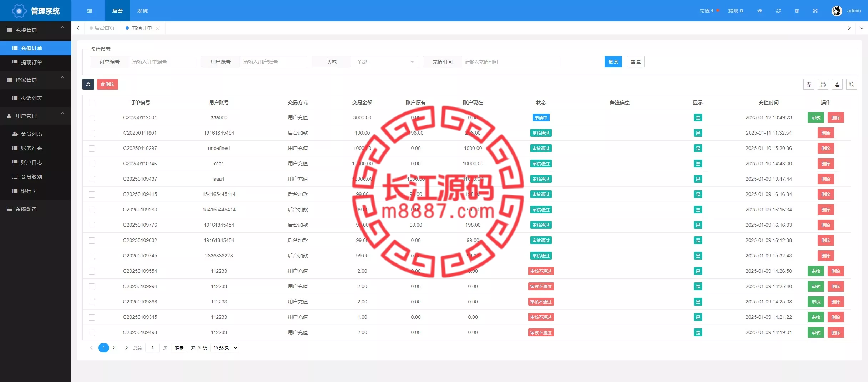868x382 pixels.
Task: Click 审核 for order C20250109554
Action: (x=816, y=271)
